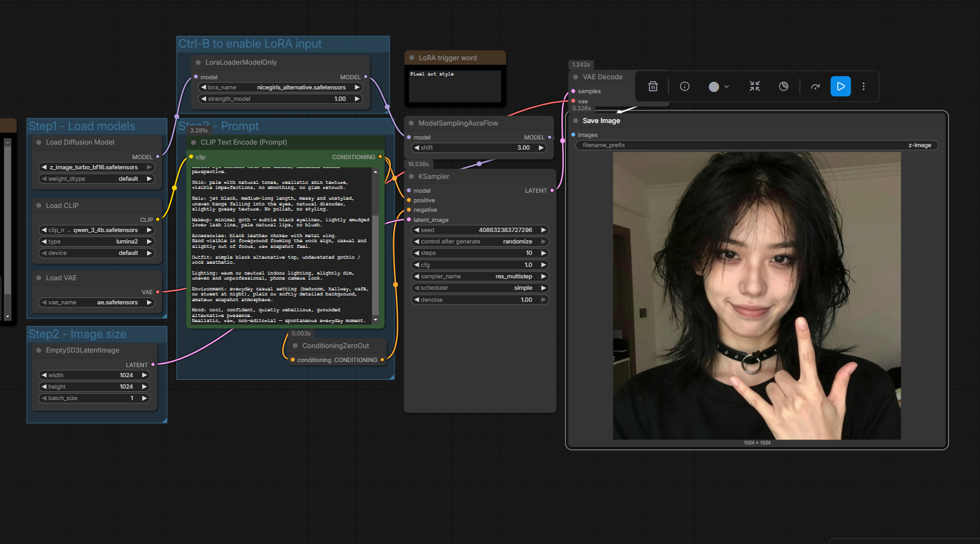980x544 pixels.
Task: Open the scheduler dropdown set to simple
Action: coord(480,288)
